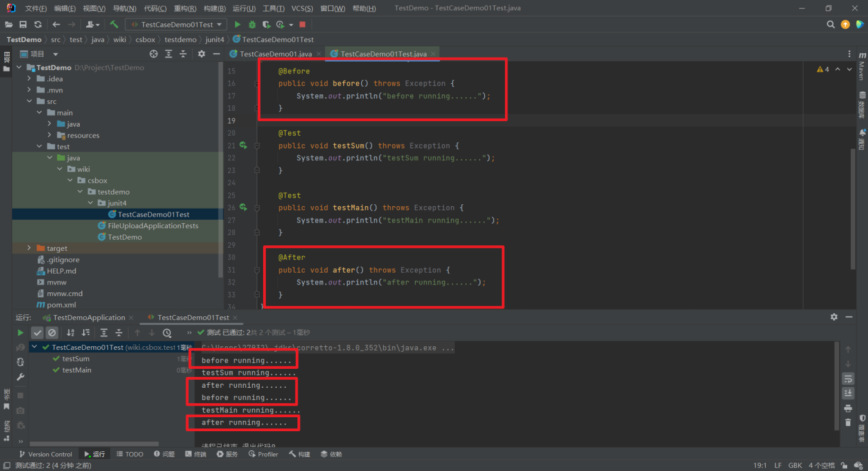
Task: Open the Maven panel on the right edge
Action: [x=861, y=72]
